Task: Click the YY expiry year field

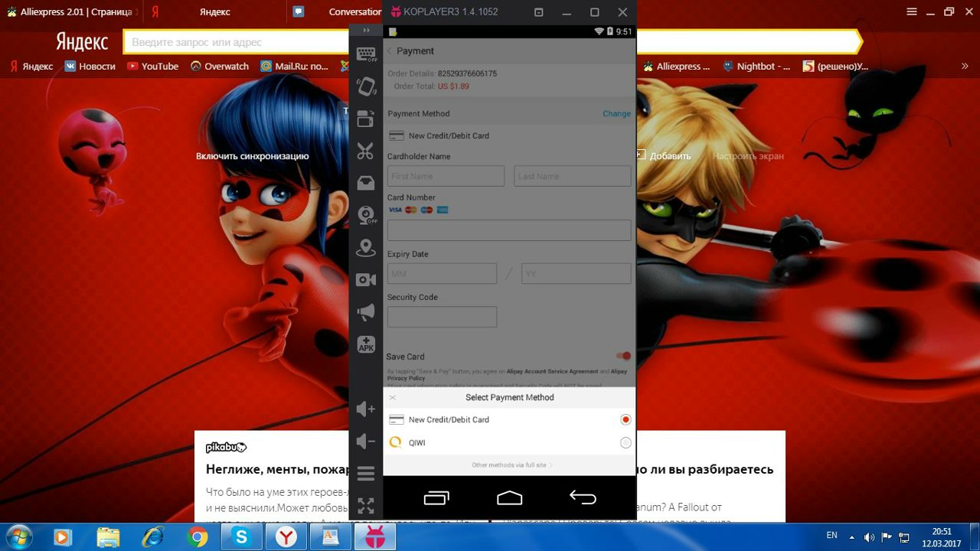Action: (577, 274)
